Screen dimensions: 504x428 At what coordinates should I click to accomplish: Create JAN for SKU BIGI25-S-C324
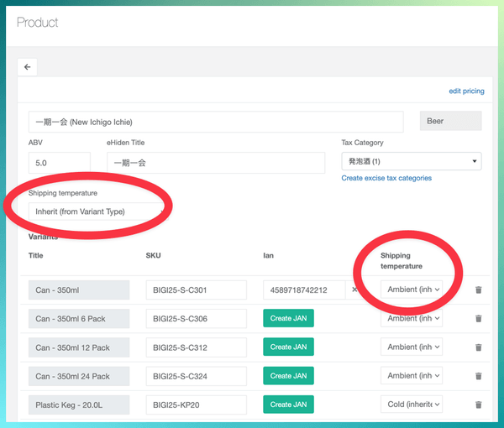point(287,376)
